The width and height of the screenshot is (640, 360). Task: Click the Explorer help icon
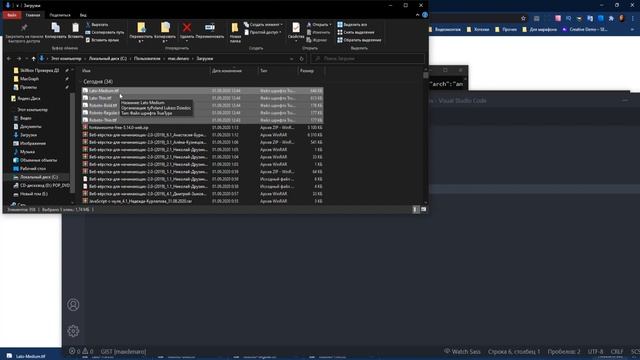coord(425,15)
